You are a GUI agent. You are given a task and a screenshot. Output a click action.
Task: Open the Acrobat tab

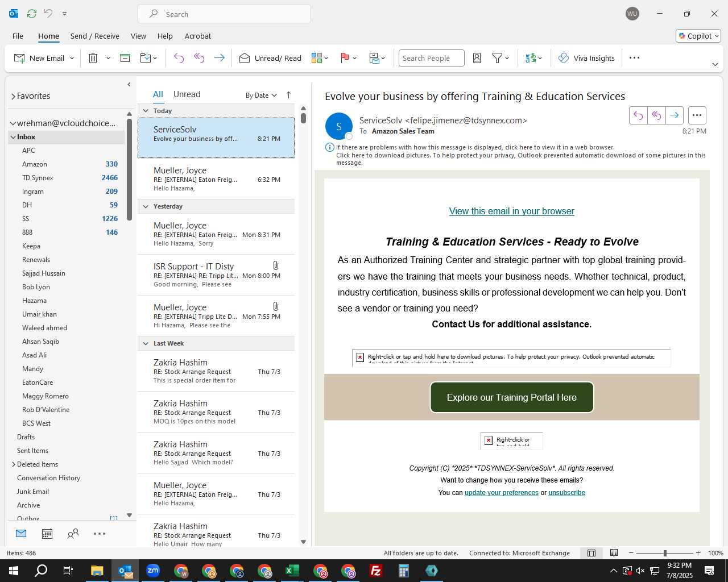pyautogui.click(x=198, y=36)
